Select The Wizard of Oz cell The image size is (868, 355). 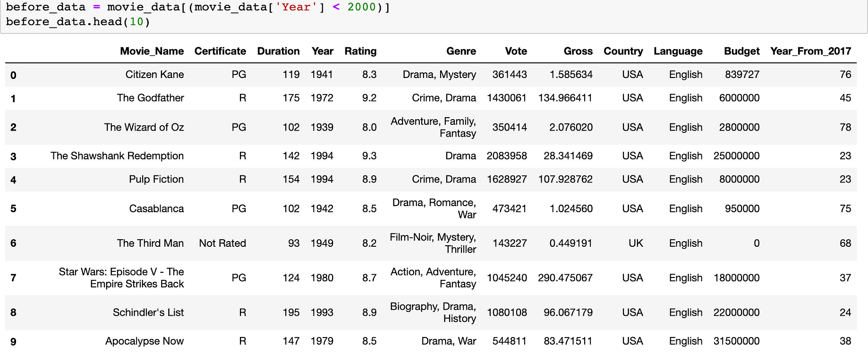coord(144,127)
